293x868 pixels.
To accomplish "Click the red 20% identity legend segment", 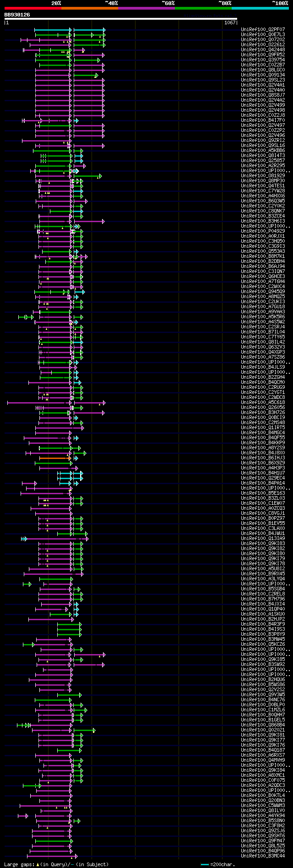I will [x=33, y=8].
